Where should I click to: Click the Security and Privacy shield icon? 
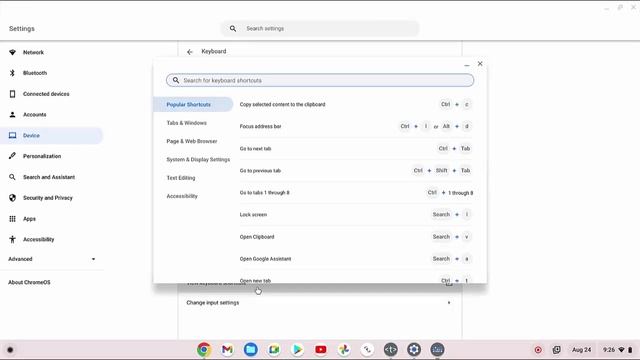click(x=12, y=198)
